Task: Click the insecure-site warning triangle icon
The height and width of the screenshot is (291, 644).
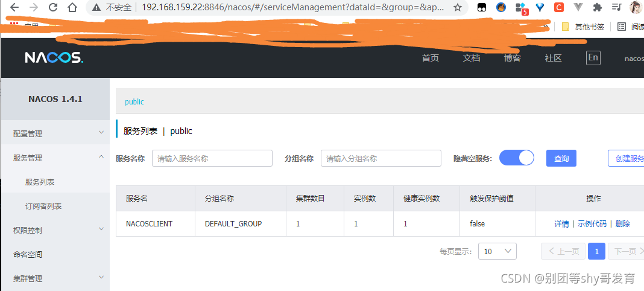Action: pos(97,7)
